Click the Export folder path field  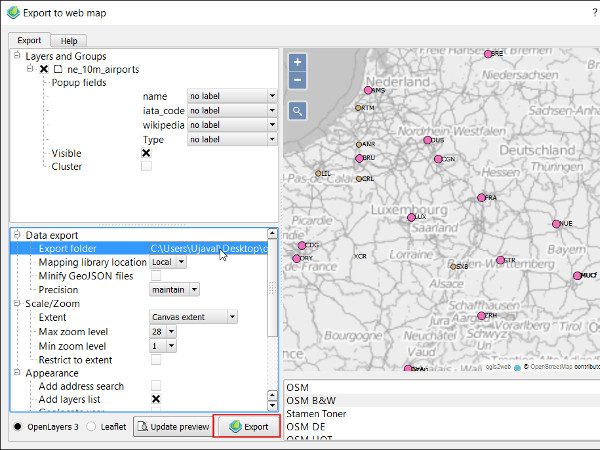pyautogui.click(x=209, y=248)
